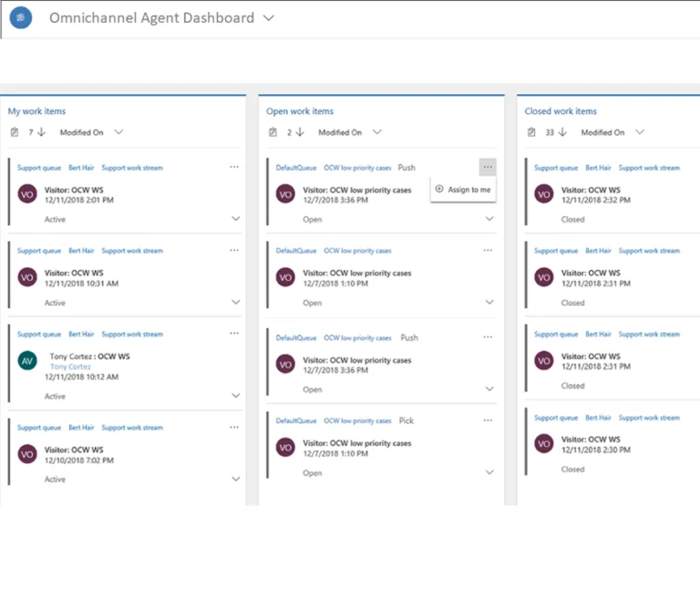Screen dimensions: 700x600
Task: Expand the Pick Open work item card
Action: pyautogui.click(x=489, y=472)
